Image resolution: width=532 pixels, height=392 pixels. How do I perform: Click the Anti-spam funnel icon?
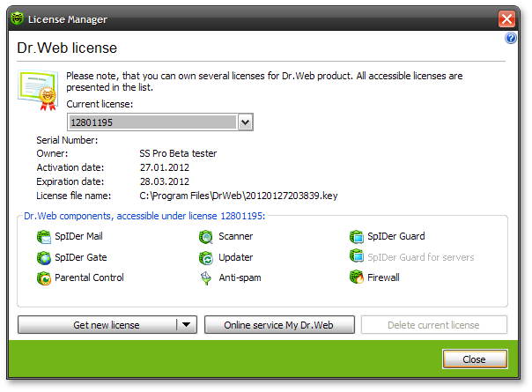click(206, 278)
